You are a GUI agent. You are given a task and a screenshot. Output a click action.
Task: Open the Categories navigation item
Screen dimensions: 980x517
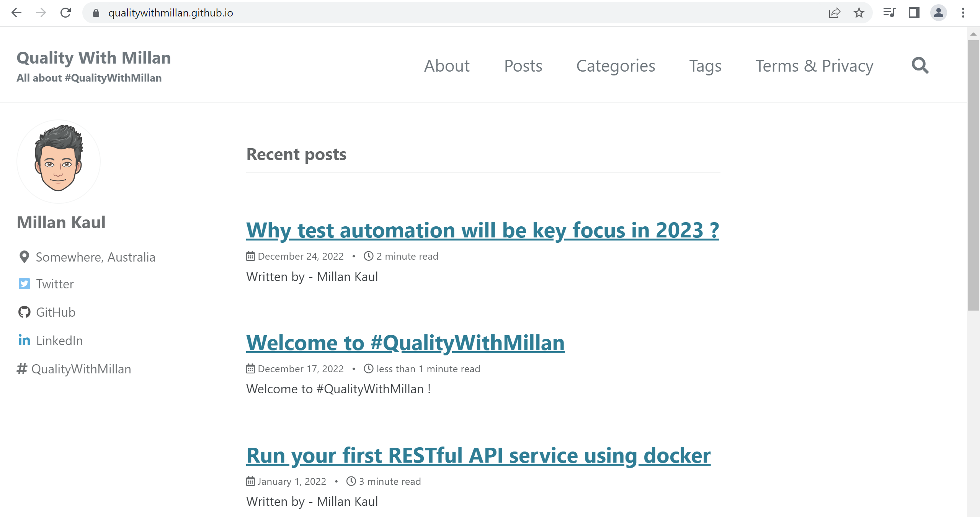(x=616, y=66)
